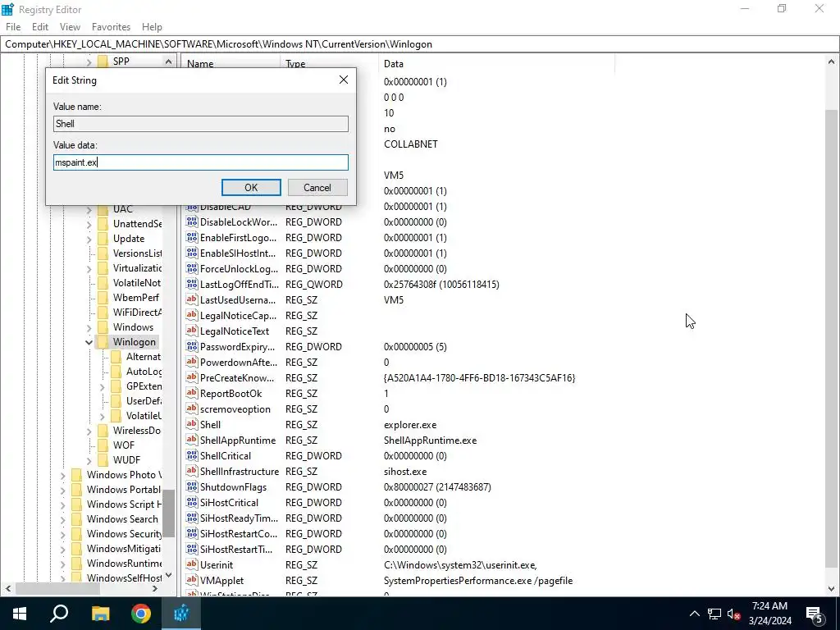This screenshot has height=630, width=840.
Task: Select the Alternat subkey
Action: (x=143, y=357)
